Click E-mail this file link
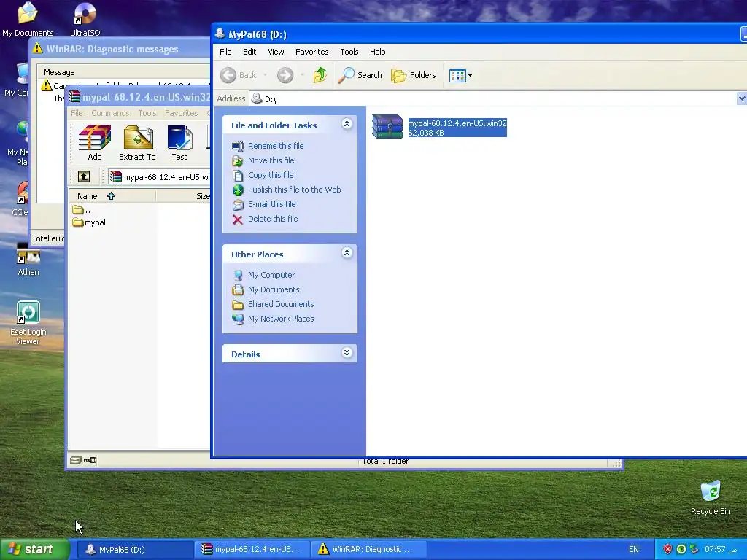Image resolution: width=747 pixels, height=560 pixels. pos(271,204)
